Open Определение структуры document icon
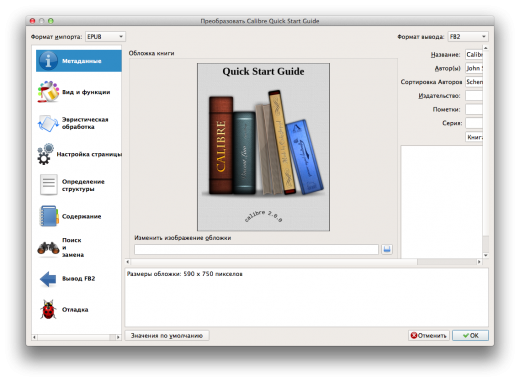Screen dimensions: 520x382 click(49, 185)
